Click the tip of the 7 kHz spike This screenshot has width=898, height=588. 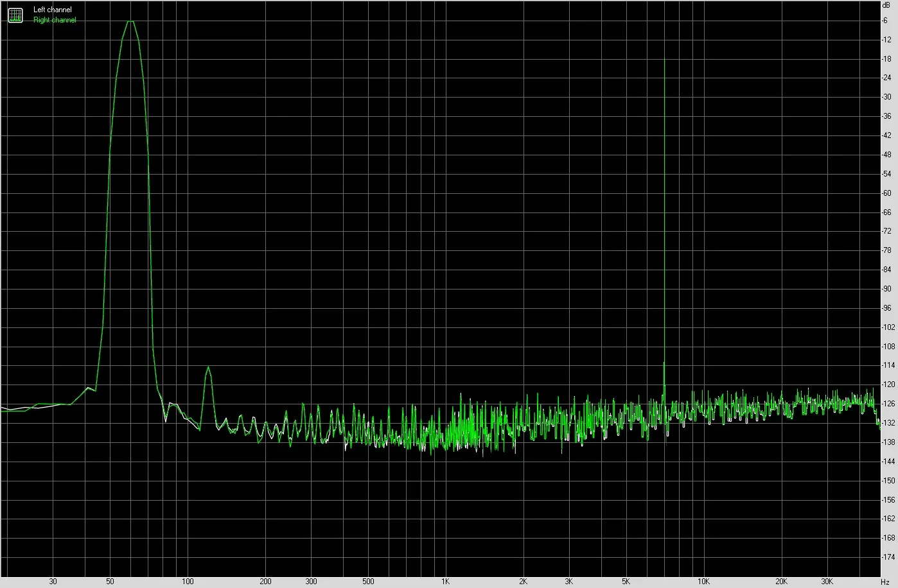coord(664,60)
